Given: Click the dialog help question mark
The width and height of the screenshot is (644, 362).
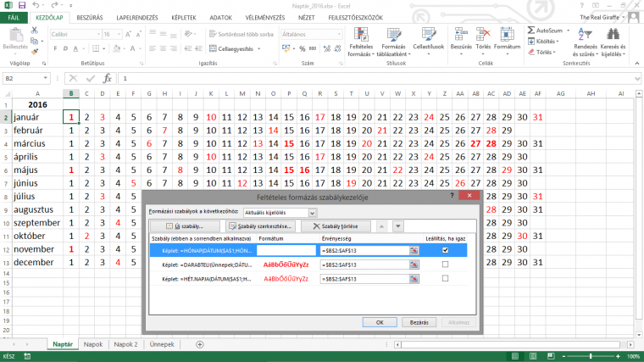Looking at the screenshot, I should (x=452, y=196).
